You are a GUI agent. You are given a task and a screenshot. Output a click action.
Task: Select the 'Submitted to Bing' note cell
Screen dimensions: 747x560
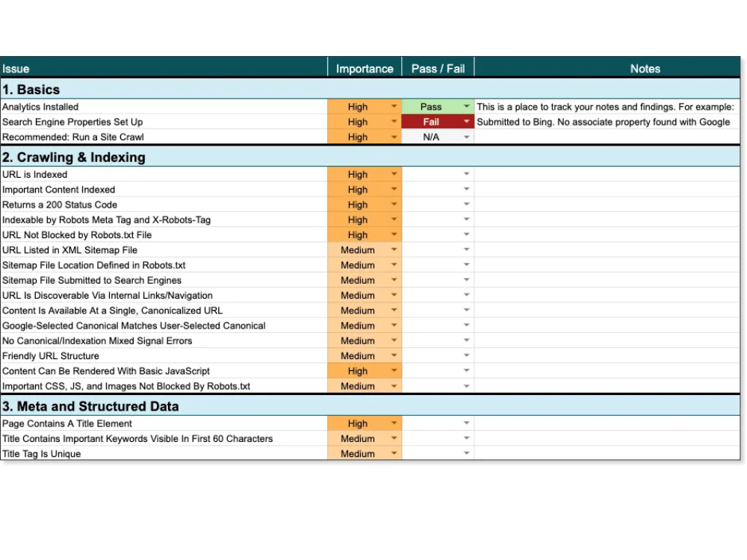(607, 122)
